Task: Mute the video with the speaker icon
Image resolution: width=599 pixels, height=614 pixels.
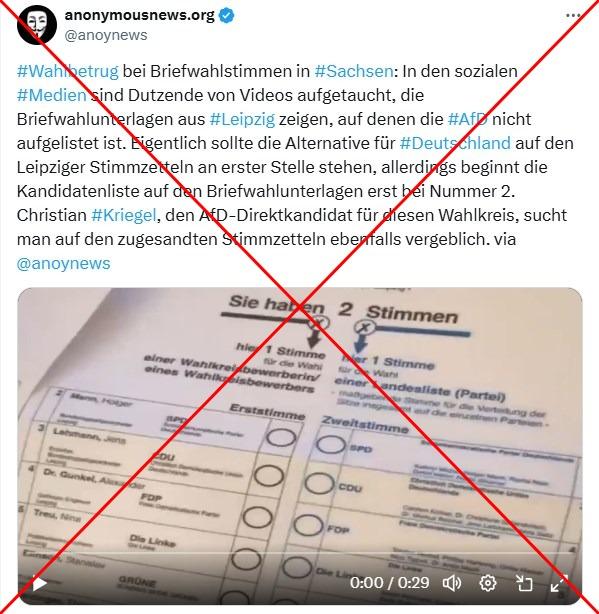Action: (x=451, y=583)
